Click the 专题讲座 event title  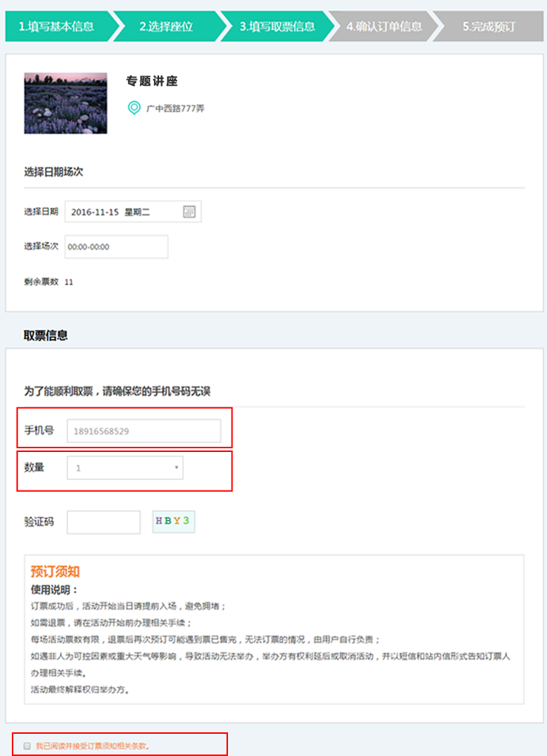tap(152, 81)
